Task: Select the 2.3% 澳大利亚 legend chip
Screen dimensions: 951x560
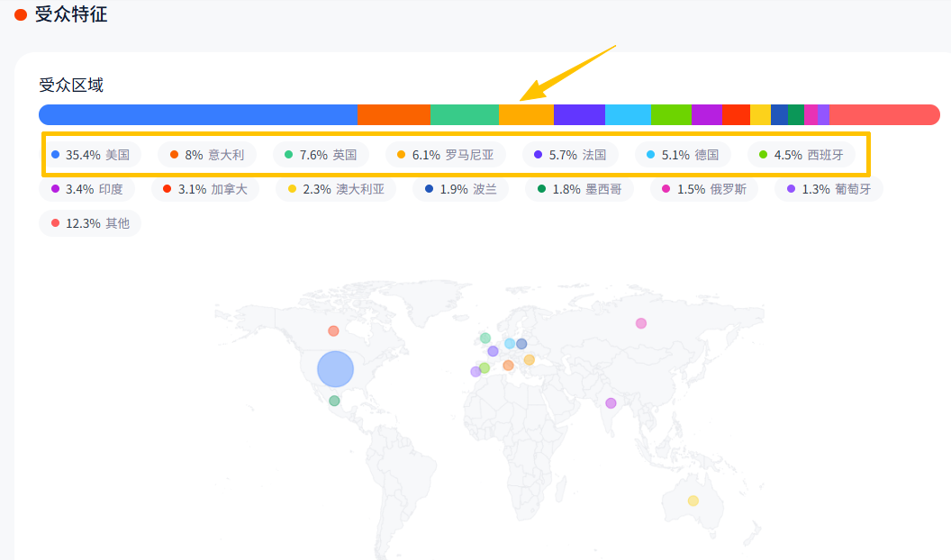Action: [x=335, y=189]
